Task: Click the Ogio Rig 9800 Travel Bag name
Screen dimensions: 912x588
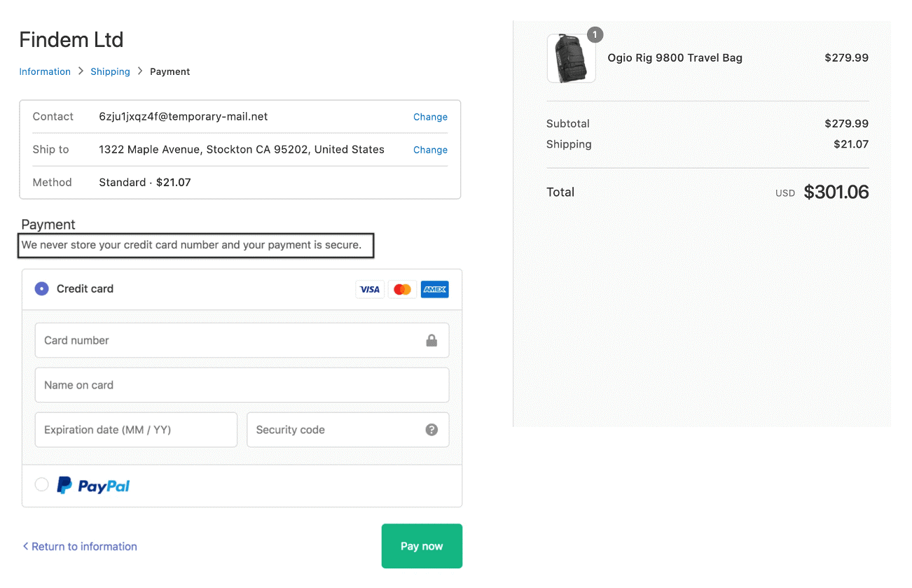Action: (675, 58)
